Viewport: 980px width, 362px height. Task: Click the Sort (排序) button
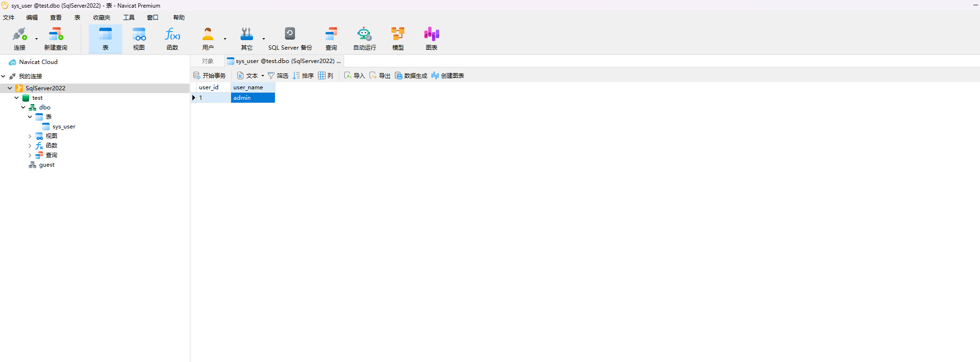point(303,75)
